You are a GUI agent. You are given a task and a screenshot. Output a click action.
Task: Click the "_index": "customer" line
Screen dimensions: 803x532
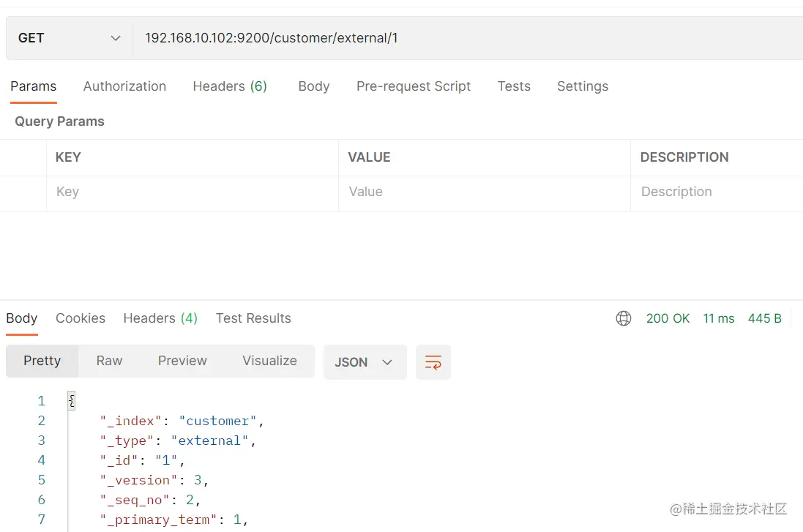coord(182,421)
